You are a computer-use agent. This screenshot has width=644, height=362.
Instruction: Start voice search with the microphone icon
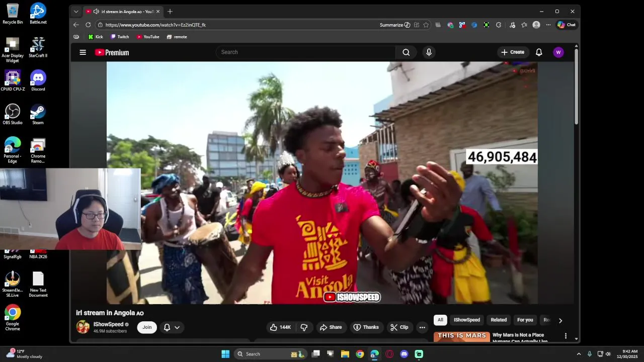click(x=429, y=52)
